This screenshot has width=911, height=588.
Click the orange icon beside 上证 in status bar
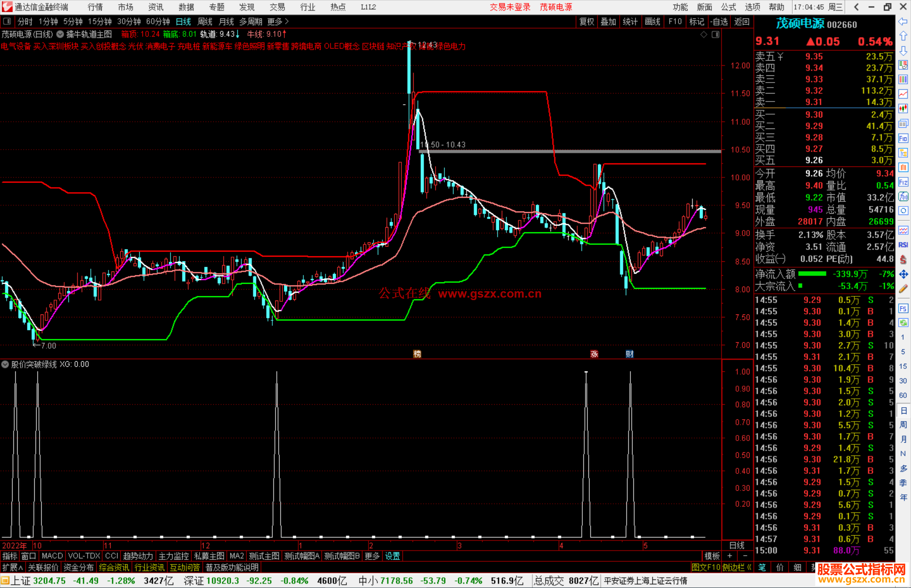[x=5, y=581]
